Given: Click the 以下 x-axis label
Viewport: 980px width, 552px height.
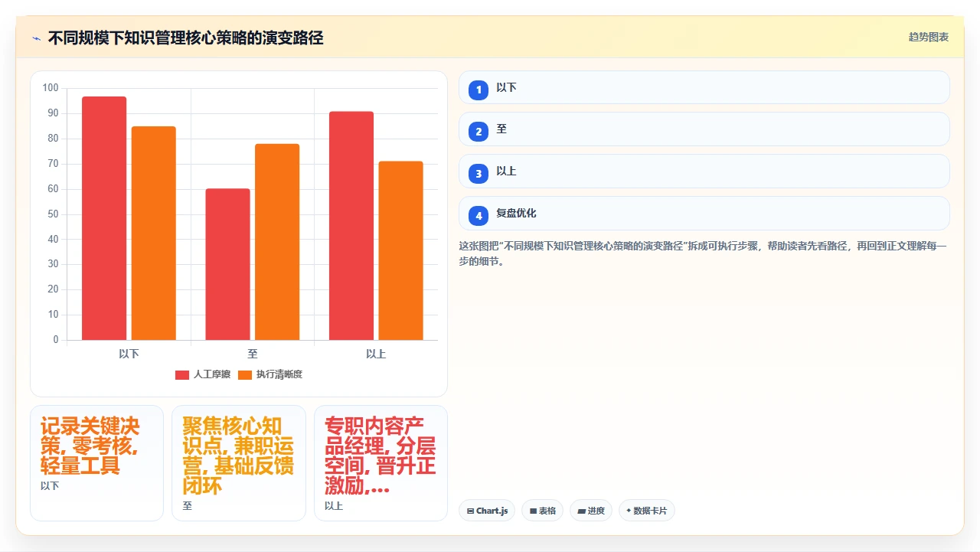Looking at the screenshot, I should (x=129, y=354).
